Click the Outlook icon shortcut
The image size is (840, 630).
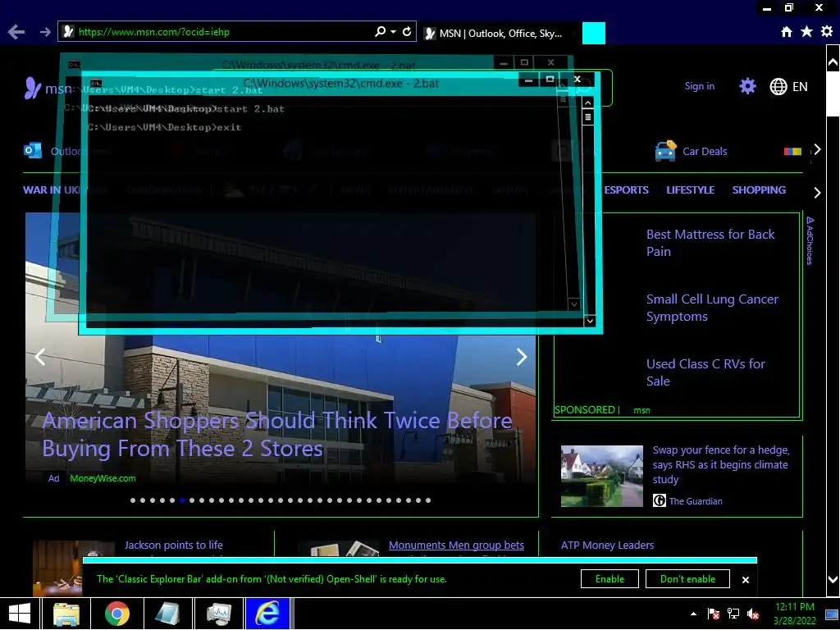(33, 151)
